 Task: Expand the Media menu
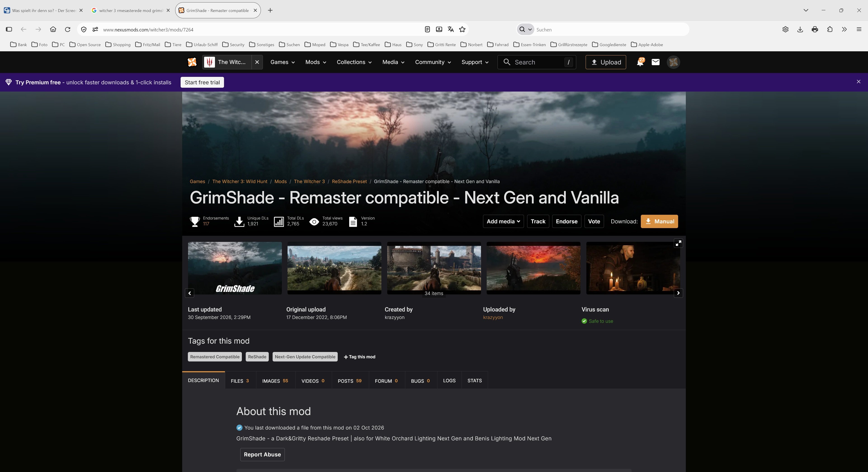coord(393,62)
